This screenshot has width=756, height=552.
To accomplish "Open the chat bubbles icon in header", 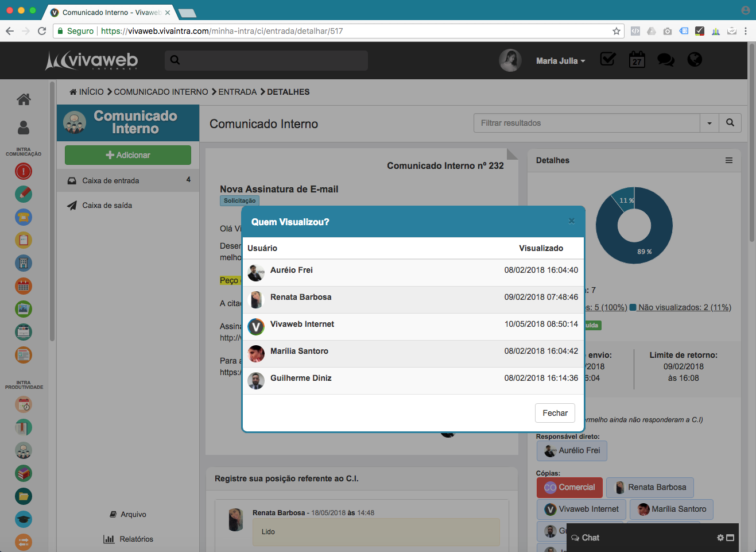I will point(665,60).
